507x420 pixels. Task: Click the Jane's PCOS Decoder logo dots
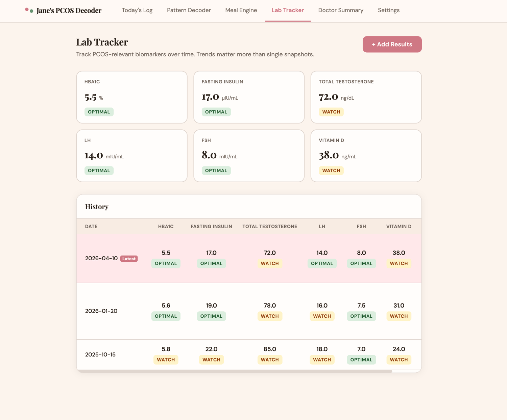[x=29, y=10]
